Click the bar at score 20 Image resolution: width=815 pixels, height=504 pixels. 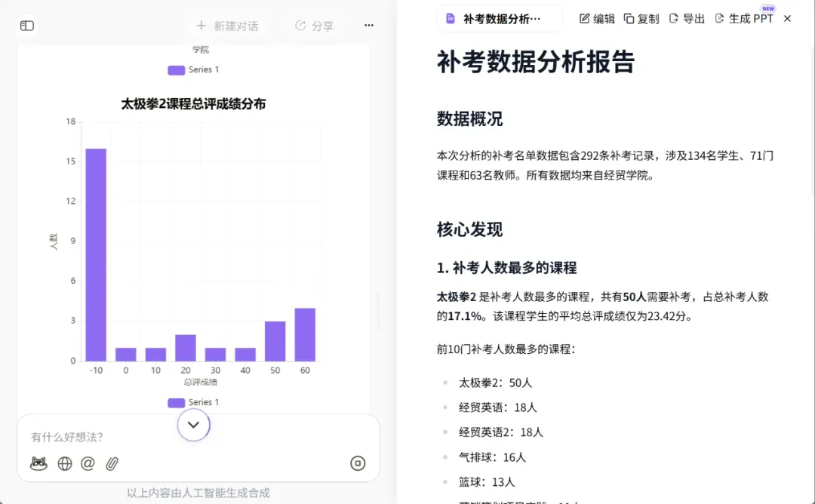186,348
